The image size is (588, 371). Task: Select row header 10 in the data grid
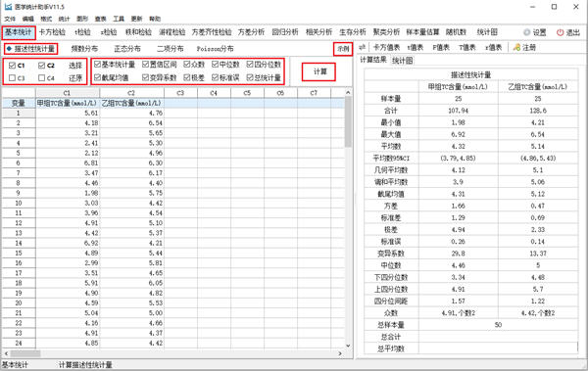pyautogui.click(x=19, y=203)
